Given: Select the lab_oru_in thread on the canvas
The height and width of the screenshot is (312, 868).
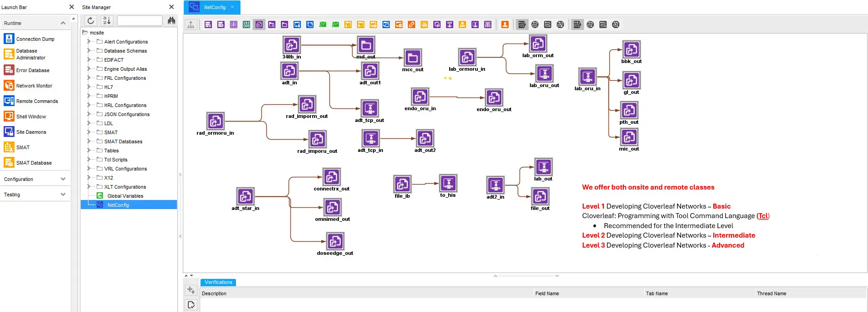Looking at the screenshot, I should pyautogui.click(x=587, y=77).
